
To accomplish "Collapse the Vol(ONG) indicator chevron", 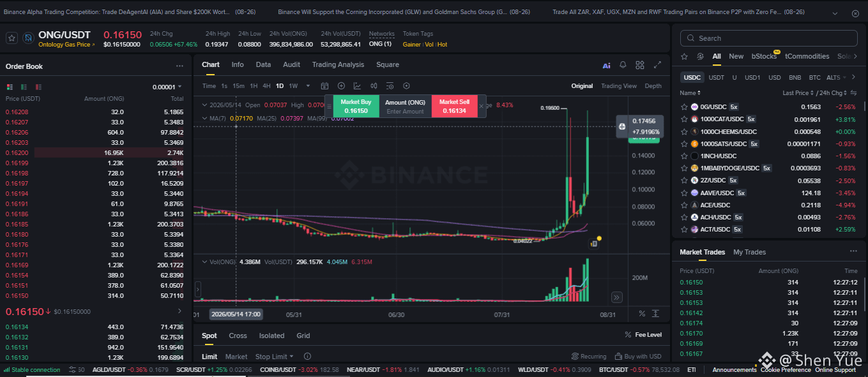I will [x=204, y=262].
